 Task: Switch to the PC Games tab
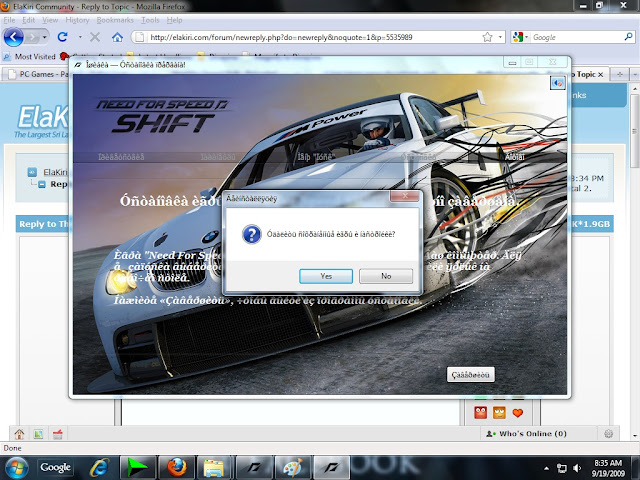(38, 74)
